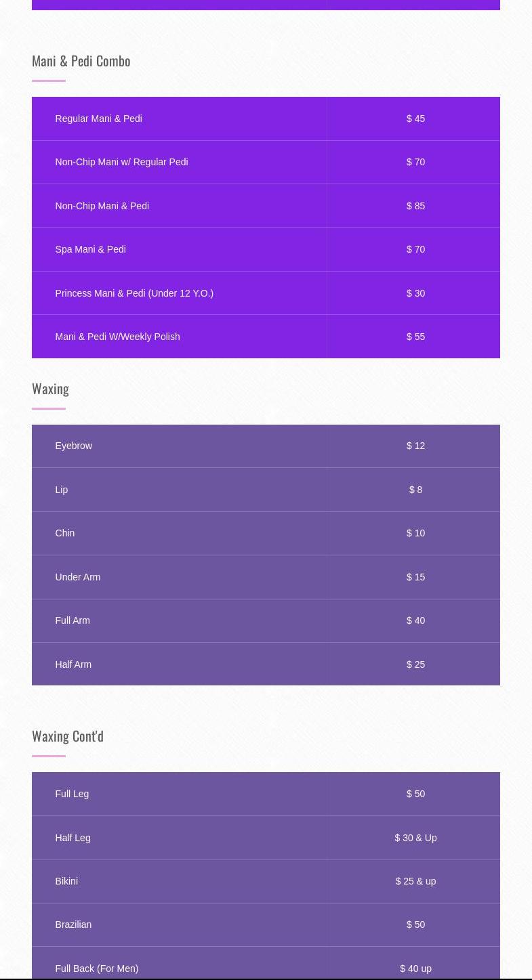The width and height of the screenshot is (532, 980).
Task: Click the Waxing Cont'd heading
Action: click(68, 736)
